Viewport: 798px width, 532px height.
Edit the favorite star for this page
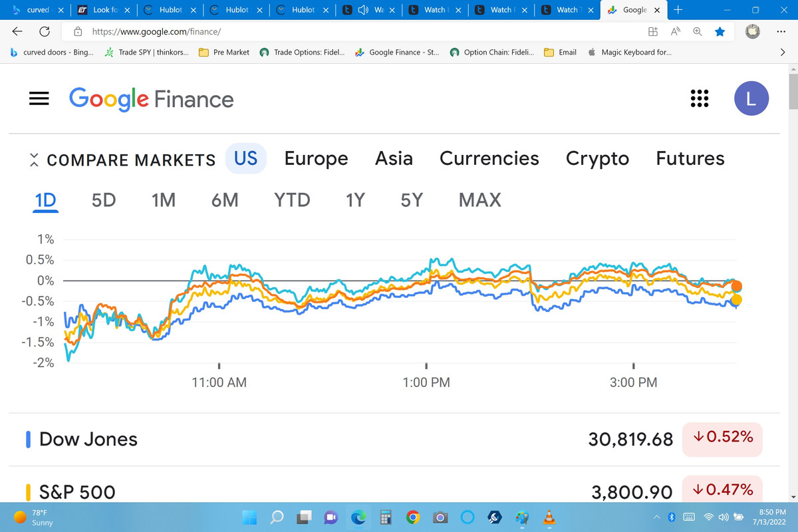point(720,31)
